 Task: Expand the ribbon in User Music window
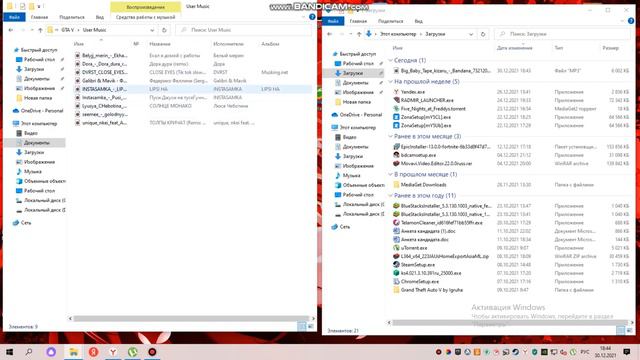303,17
